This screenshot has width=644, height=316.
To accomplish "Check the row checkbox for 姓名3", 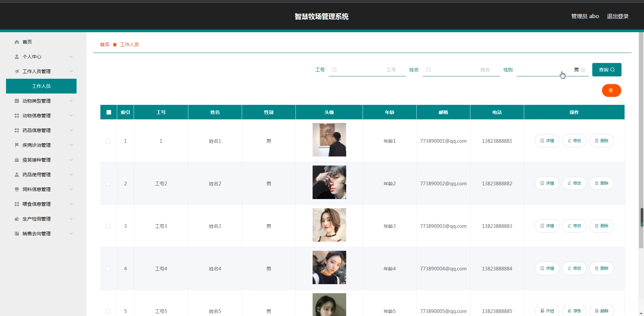I will 108,226.
